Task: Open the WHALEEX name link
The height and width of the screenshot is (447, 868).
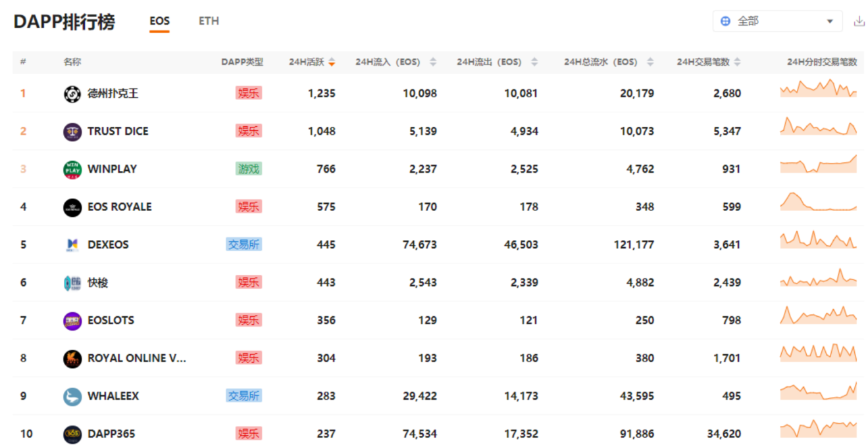Action: [113, 396]
